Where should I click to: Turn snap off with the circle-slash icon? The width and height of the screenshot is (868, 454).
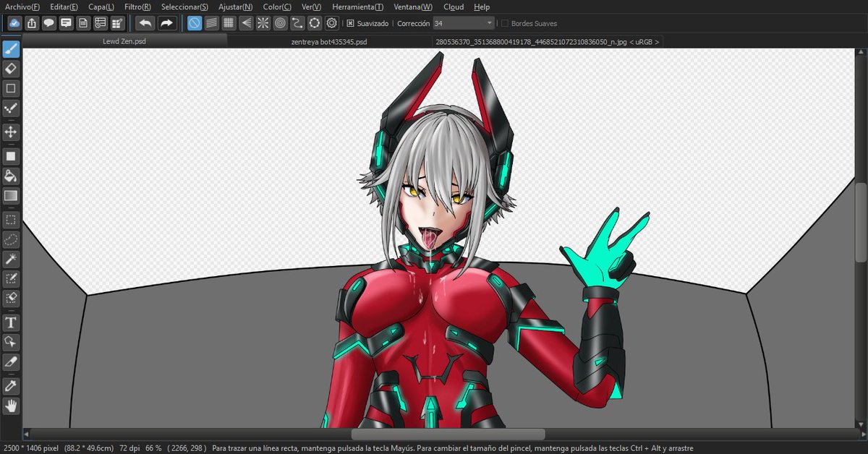[195, 23]
